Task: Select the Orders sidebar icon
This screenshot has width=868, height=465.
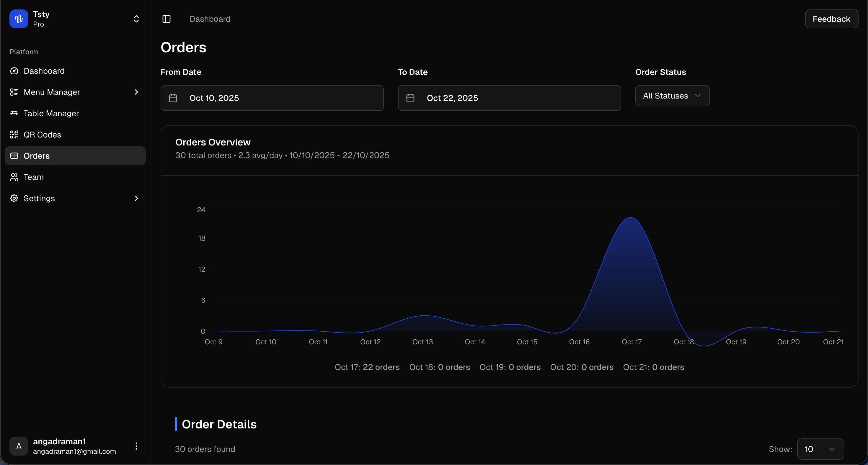Action: pyautogui.click(x=14, y=155)
